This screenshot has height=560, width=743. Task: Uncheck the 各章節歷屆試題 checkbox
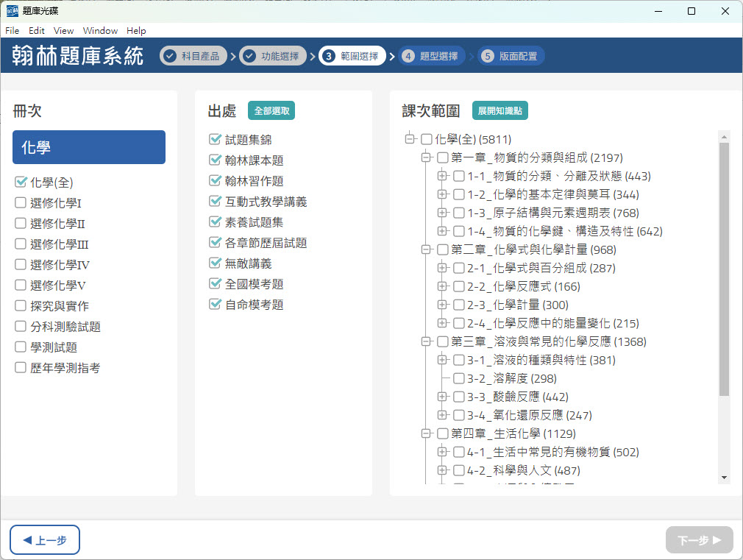[215, 243]
